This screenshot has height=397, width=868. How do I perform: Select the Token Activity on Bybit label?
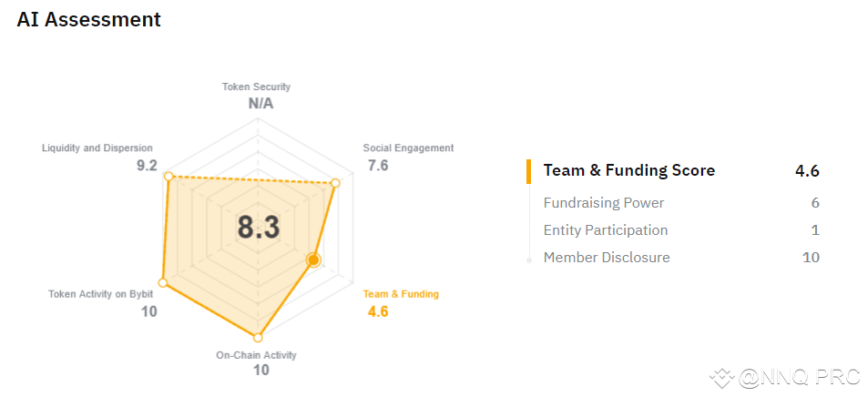tap(101, 294)
